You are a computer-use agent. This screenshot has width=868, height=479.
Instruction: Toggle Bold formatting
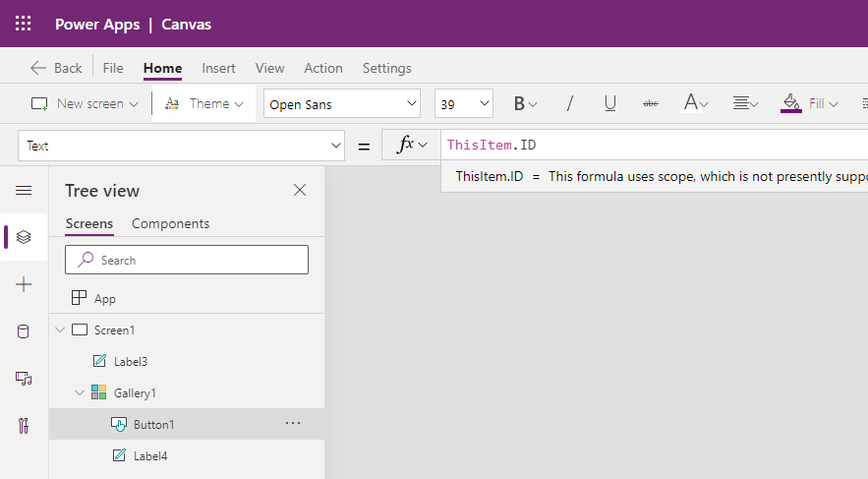pyautogui.click(x=519, y=103)
